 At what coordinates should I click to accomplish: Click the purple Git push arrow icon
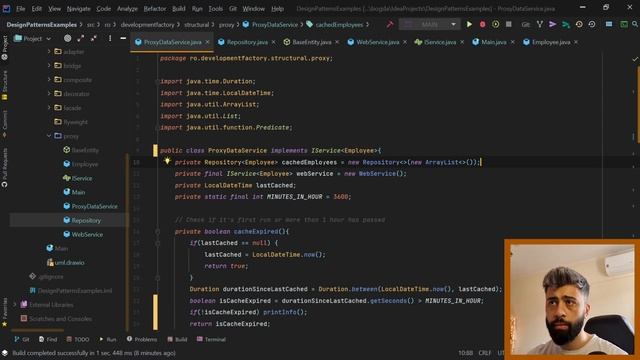point(553,24)
